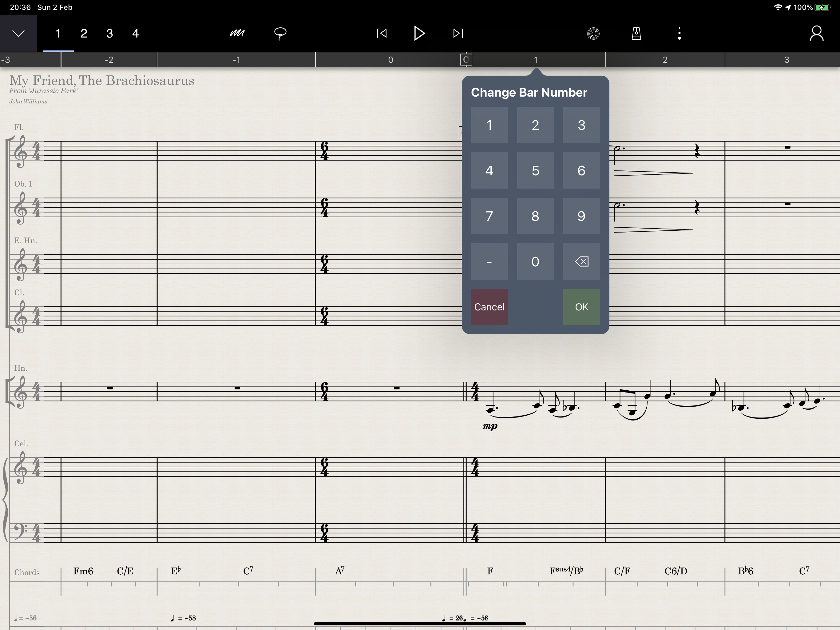Tap keypad digit 8
The image size is (840, 630).
[535, 216]
